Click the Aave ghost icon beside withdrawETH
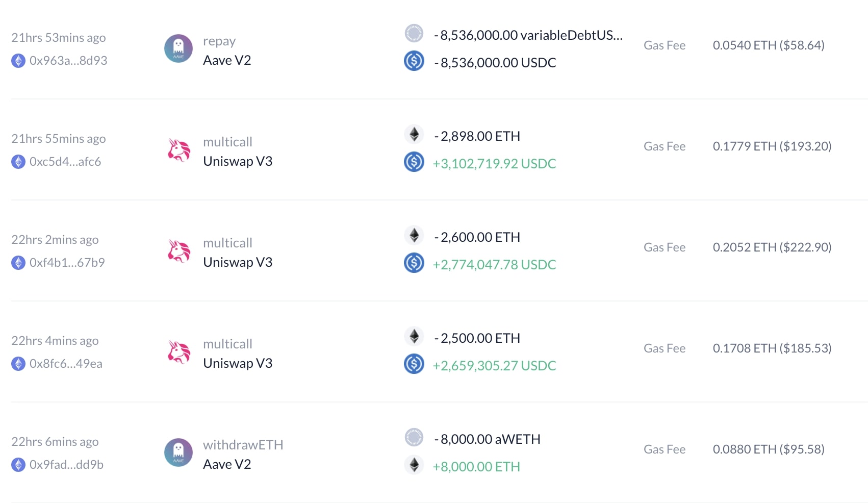868x503 pixels. (178, 452)
